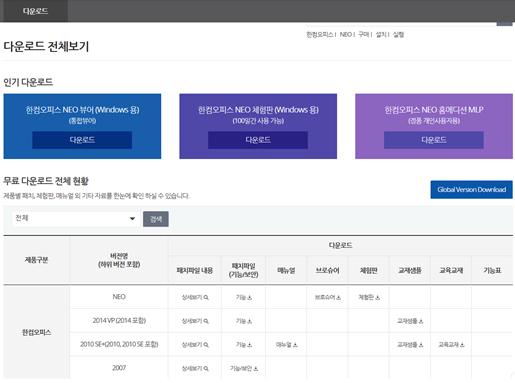Download the NEO 기능 patch file
Viewport: 515px width, 383px height.
[x=244, y=297]
